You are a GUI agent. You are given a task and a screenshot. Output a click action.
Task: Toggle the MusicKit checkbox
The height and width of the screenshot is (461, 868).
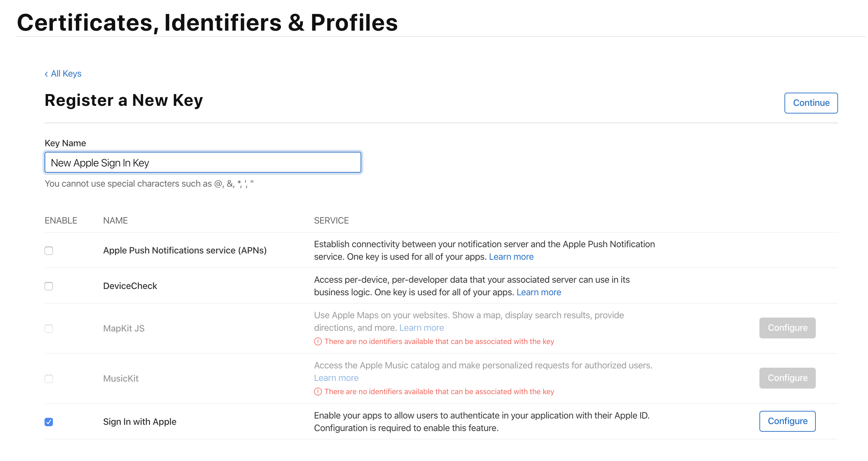click(x=49, y=379)
